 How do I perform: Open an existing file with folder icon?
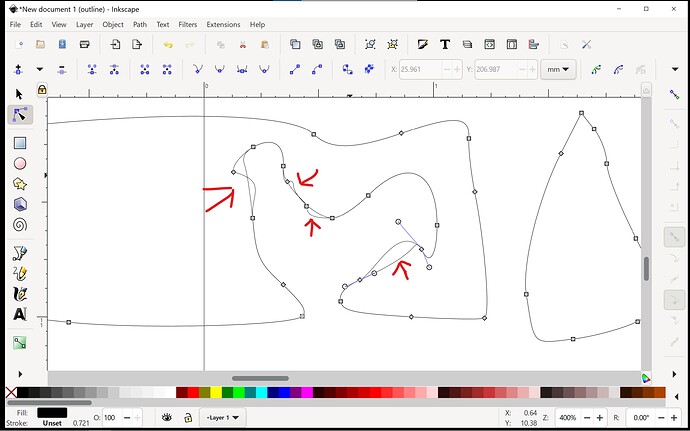pos(40,44)
